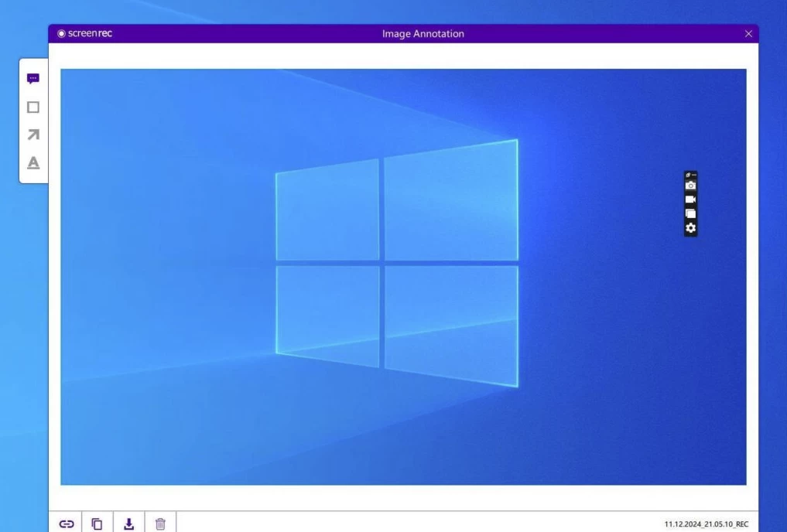Close the Image Annotation window
This screenshot has height=532, width=787.
pos(748,33)
